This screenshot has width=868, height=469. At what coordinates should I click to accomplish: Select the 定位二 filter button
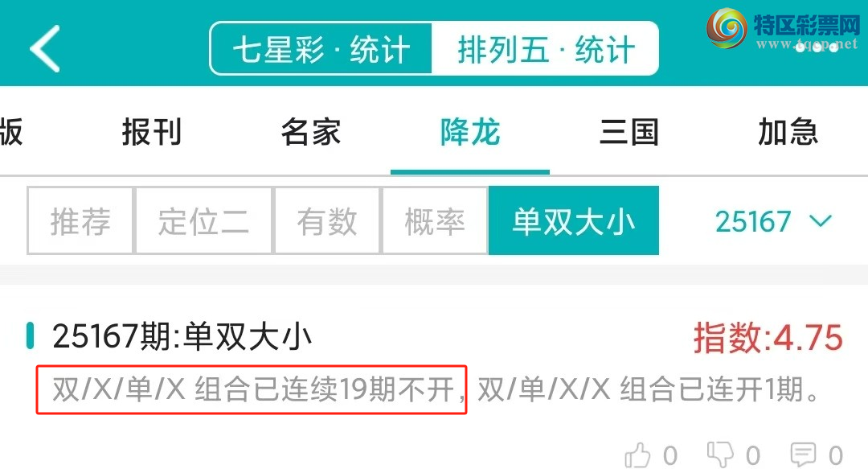(203, 220)
